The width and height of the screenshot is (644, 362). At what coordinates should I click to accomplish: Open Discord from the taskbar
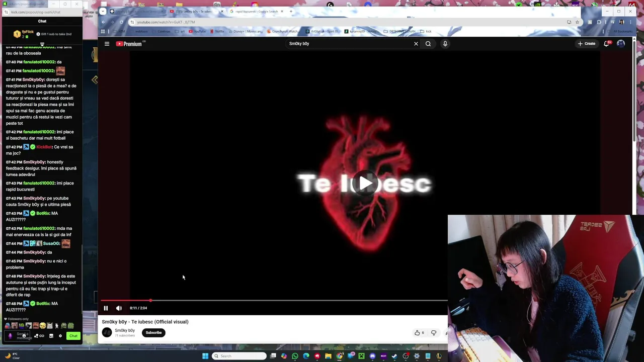point(372,356)
